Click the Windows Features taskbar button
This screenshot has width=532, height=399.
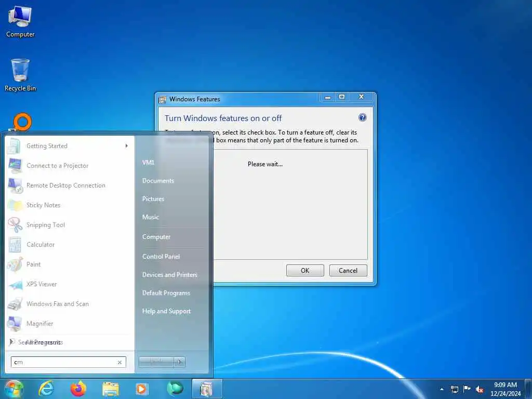(x=207, y=389)
